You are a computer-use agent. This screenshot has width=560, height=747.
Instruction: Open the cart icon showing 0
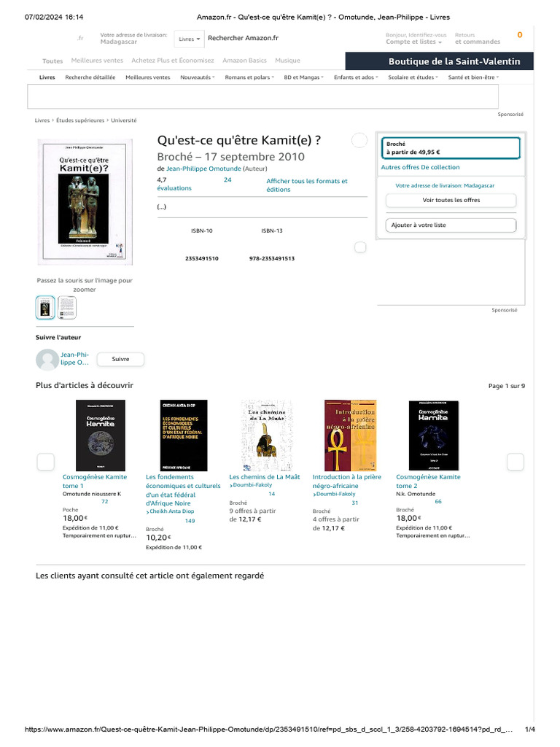click(519, 35)
